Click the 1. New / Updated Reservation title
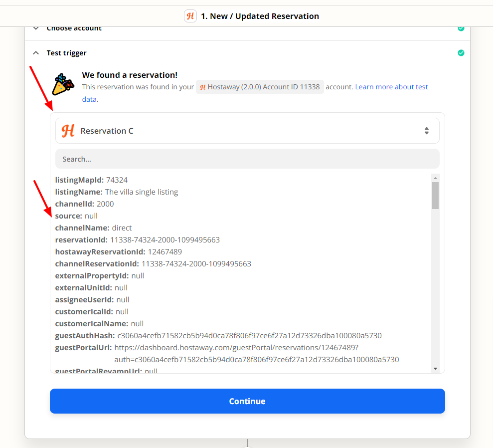493x448 pixels. 260,16
